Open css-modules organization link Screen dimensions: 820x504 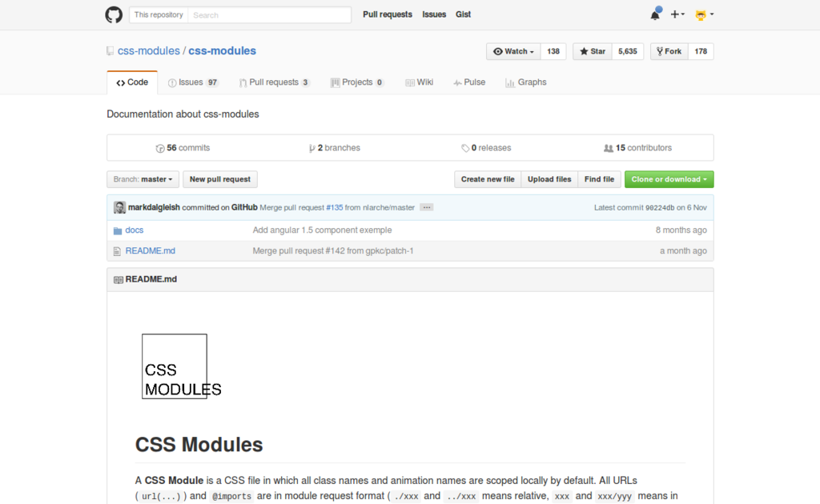click(148, 51)
